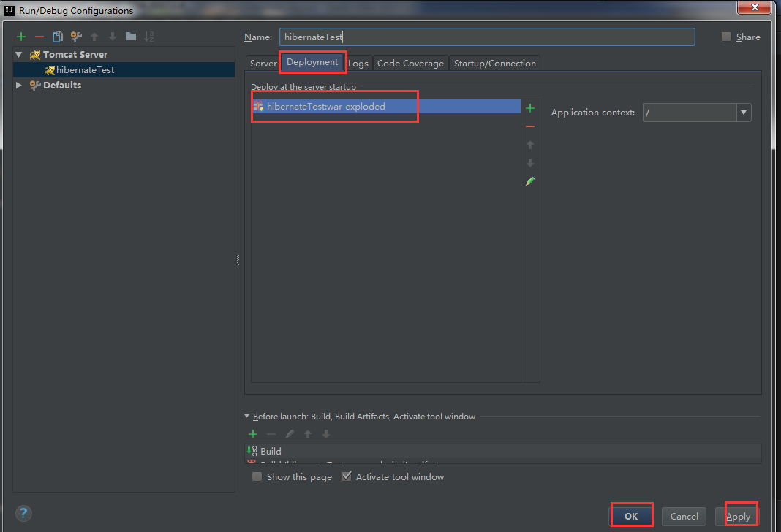This screenshot has height=532, width=781.
Task: Close the Run/Debug Configurations dialog
Action: [x=754, y=7]
